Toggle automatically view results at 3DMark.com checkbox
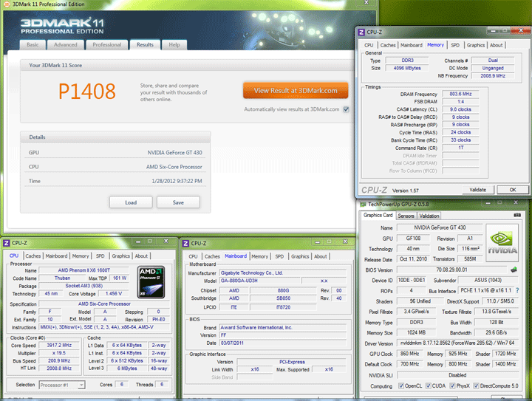This screenshot has height=401, width=532. pos(346,109)
